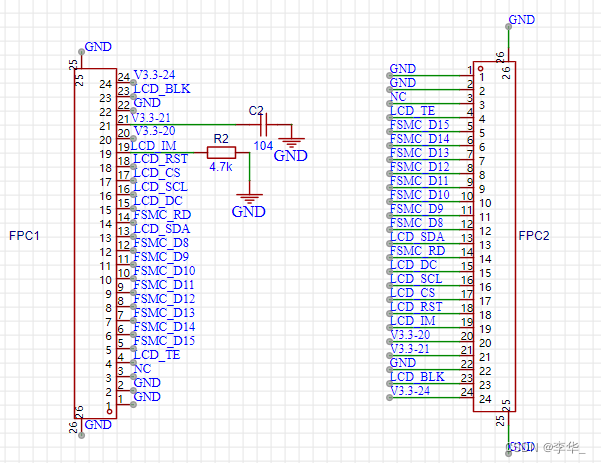This screenshot has height=463, width=601.
Task: Click LCD_RST net label on FPC1
Action: (161, 159)
